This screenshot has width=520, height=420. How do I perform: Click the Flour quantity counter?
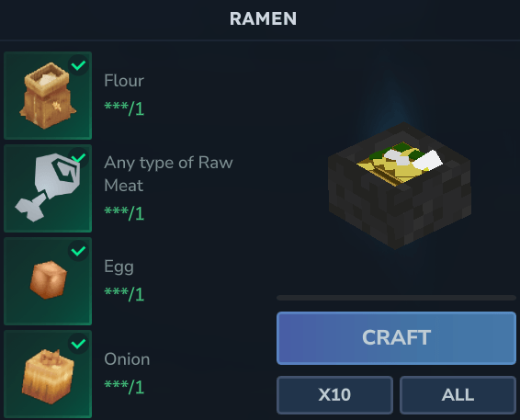point(124,108)
